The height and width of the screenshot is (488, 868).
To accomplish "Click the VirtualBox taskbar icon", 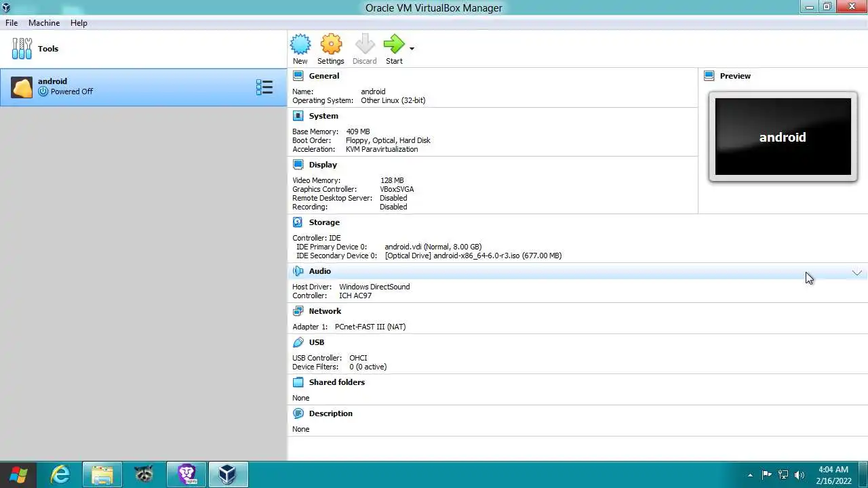I will pos(228,474).
